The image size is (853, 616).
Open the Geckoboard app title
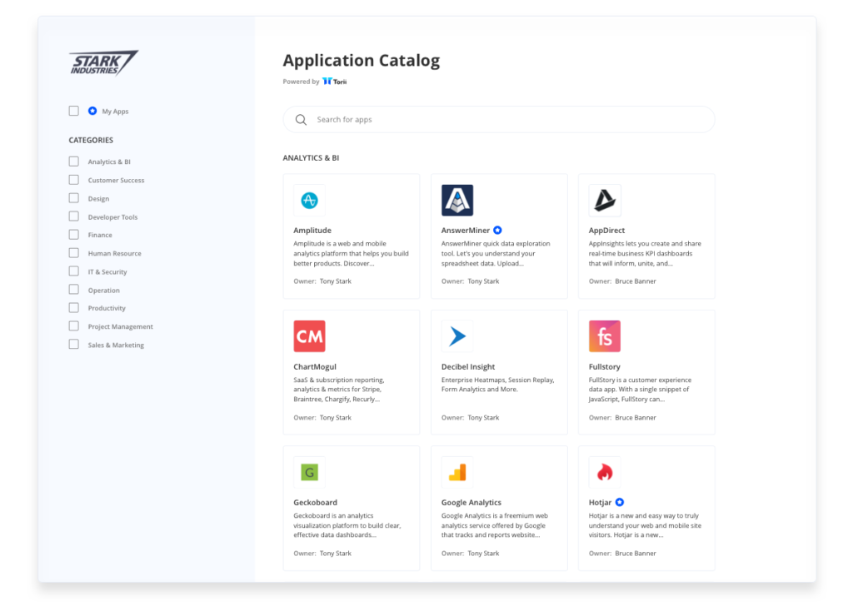tap(316, 502)
